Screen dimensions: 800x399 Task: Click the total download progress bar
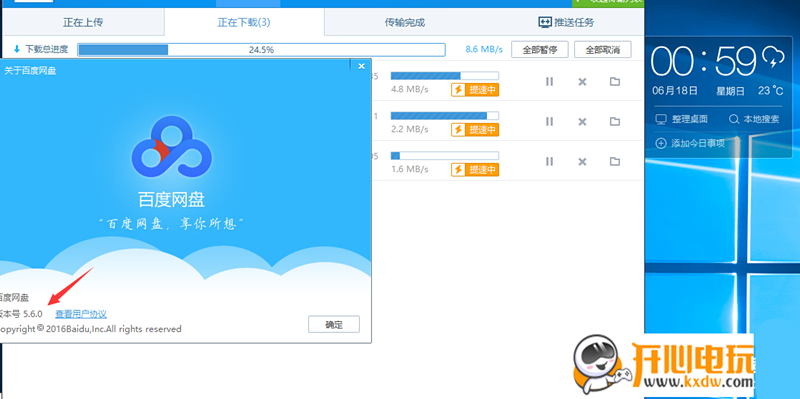tap(261, 49)
